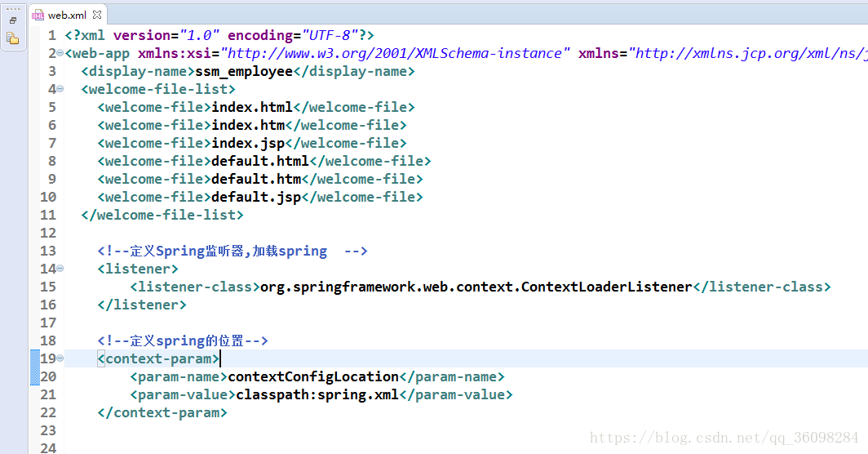Close the web.xml editor tab
This screenshot has width=868, height=454.
coord(97,15)
